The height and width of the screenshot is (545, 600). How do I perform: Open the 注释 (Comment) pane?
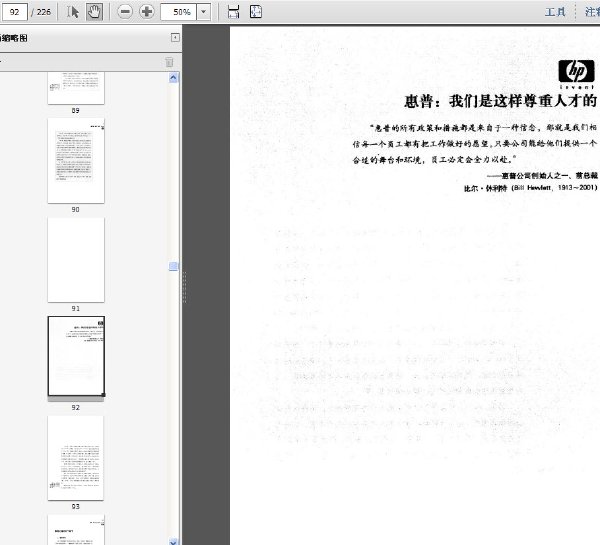click(x=592, y=12)
